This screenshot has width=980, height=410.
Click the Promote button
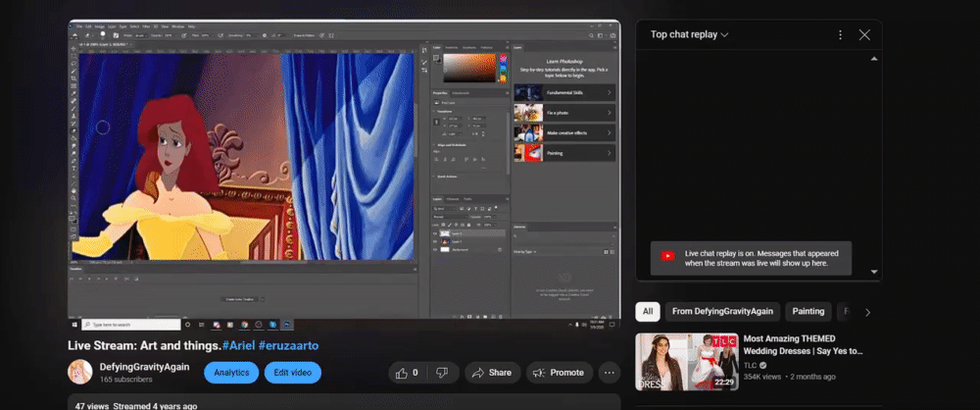point(559,373)
